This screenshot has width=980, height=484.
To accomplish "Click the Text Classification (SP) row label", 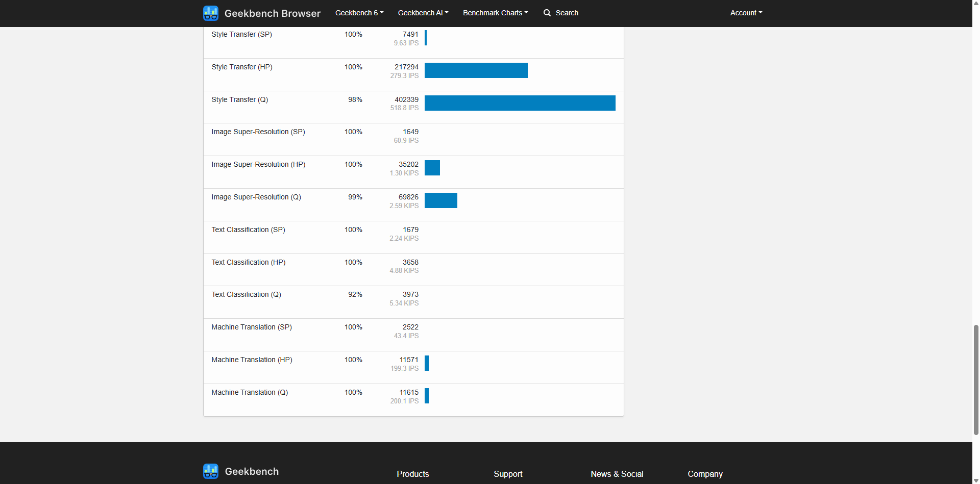I will [248, 230].
